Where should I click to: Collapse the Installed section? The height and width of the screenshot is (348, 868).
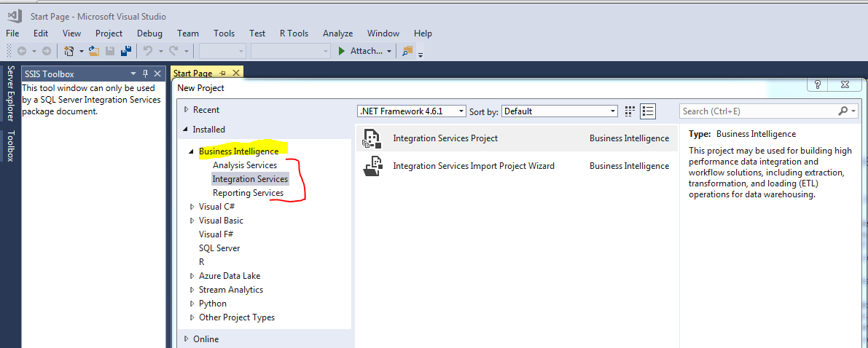point(187,130)
